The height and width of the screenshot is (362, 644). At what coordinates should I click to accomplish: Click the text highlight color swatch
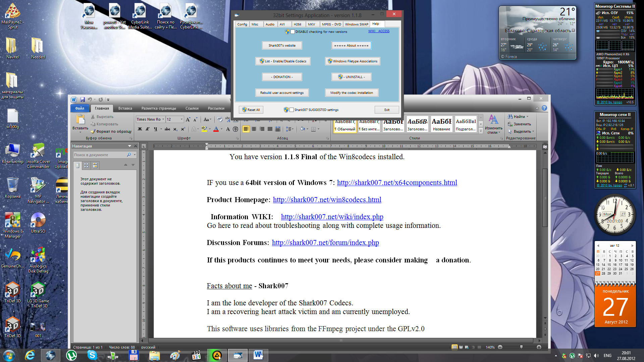coord(204,129)
